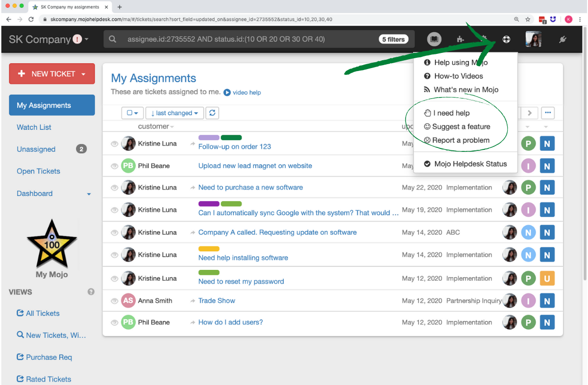Expand the Dashboard sidebar menu arrow
This screenshot has height=385, width=588.
pos(89,194)
